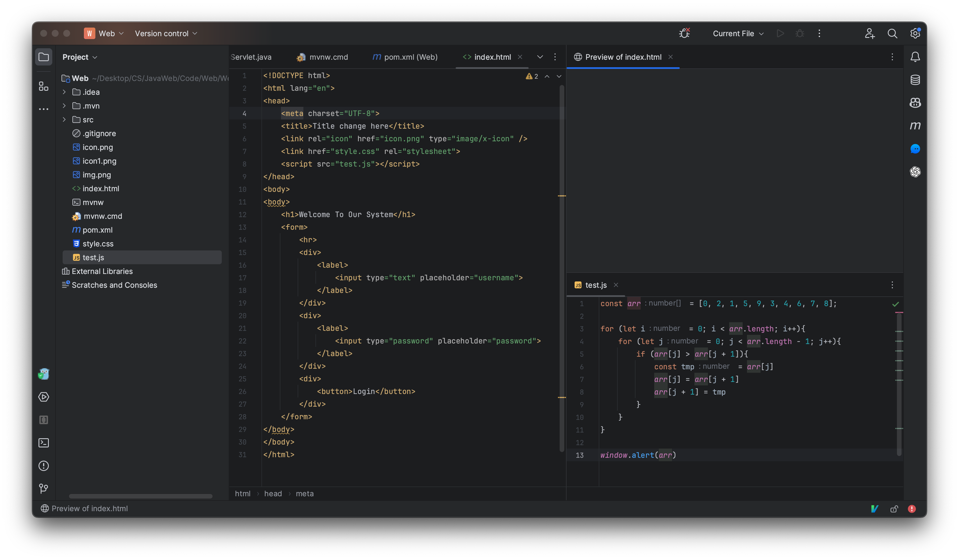Open the Problems tool window
This screenshot has height=560, width=959.
click(x=43, y=466)
